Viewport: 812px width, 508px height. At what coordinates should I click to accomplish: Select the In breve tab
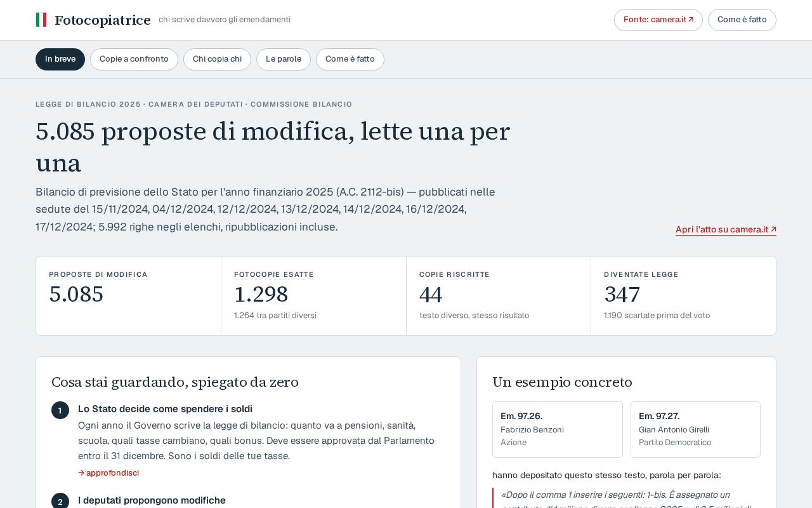[x=60, y=59]
